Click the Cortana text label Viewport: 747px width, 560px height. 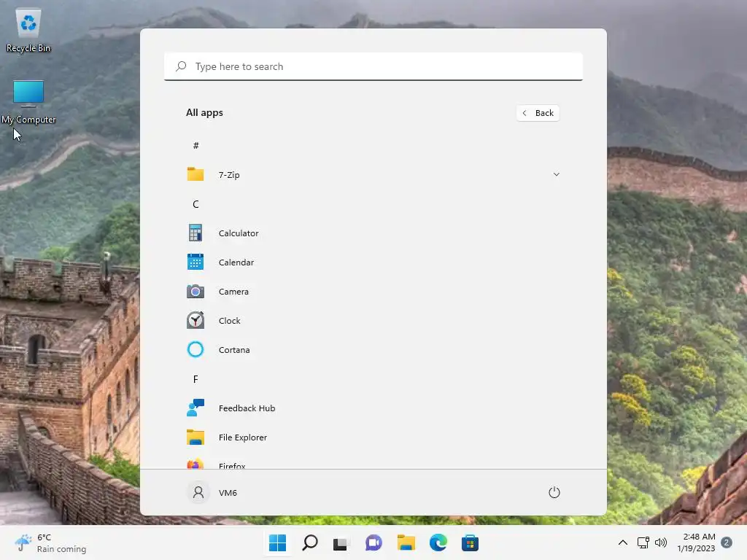pos(234,350)
